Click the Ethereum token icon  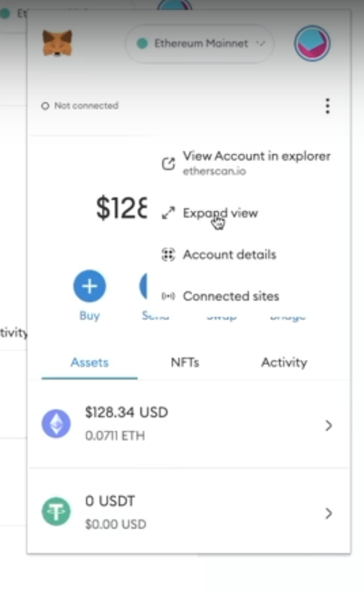coord(56,424)
